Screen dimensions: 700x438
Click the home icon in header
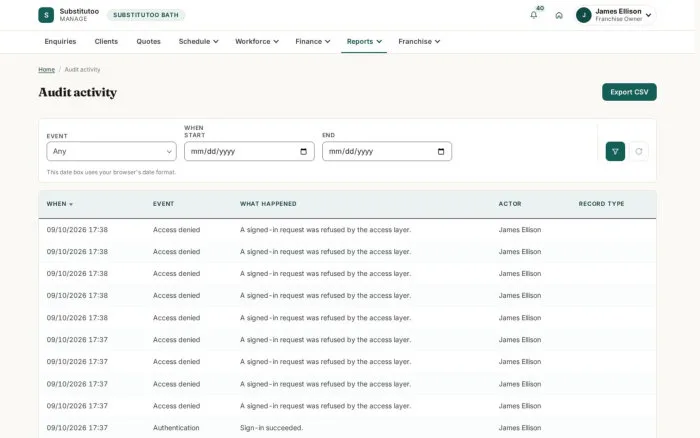558,15
